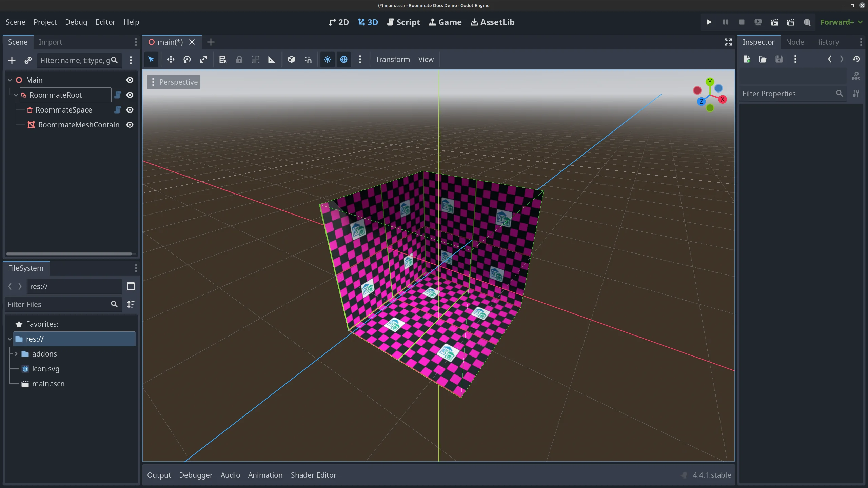Open the Project menu
Image resolution: width=868 pixels, height=488 pixels.
45,22
